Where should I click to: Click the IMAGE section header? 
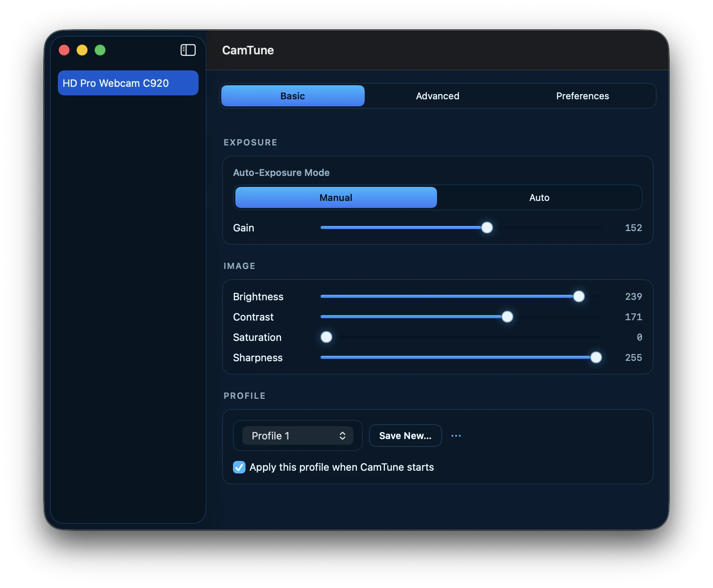[x=239, y=266]
